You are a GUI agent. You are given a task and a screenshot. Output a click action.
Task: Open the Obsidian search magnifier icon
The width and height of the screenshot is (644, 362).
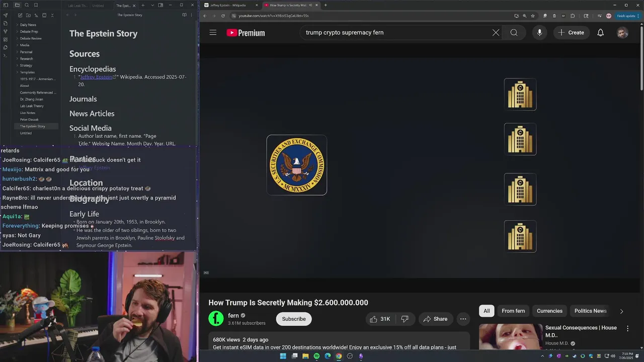(27, 5)
